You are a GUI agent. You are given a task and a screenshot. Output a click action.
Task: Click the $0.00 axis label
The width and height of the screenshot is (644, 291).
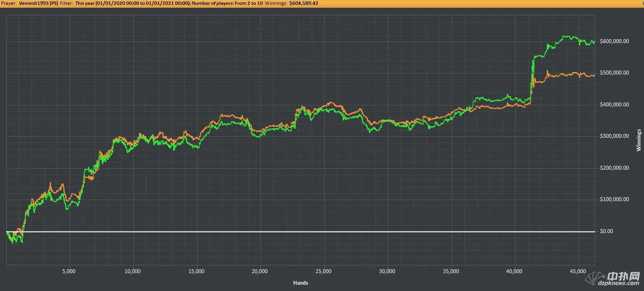point(606,232)
